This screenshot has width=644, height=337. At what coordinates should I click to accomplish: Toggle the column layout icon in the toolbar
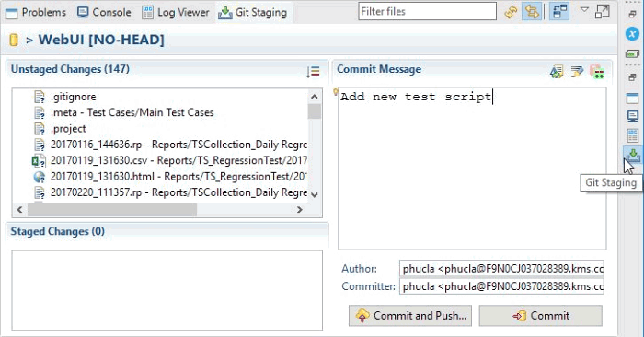click(x=559, y=12)
